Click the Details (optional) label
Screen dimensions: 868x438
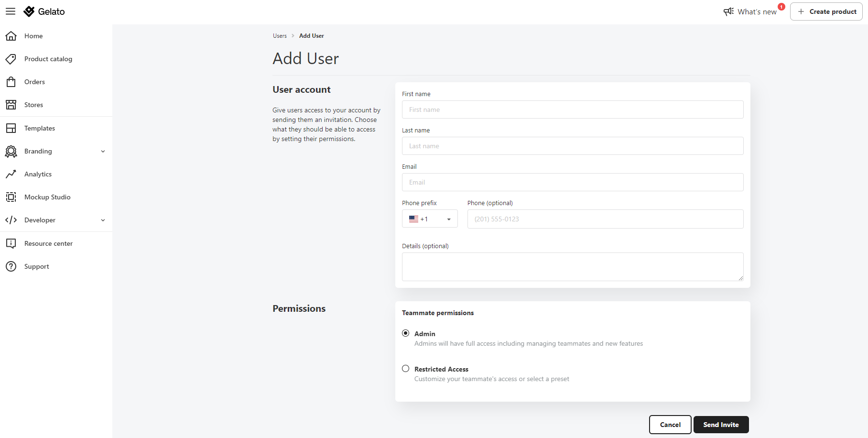(425, 246)
